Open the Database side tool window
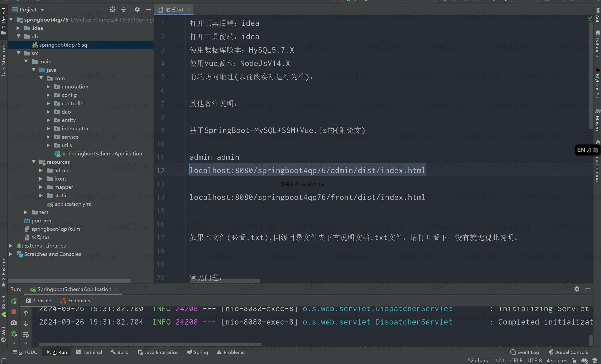 coord(597,44)
